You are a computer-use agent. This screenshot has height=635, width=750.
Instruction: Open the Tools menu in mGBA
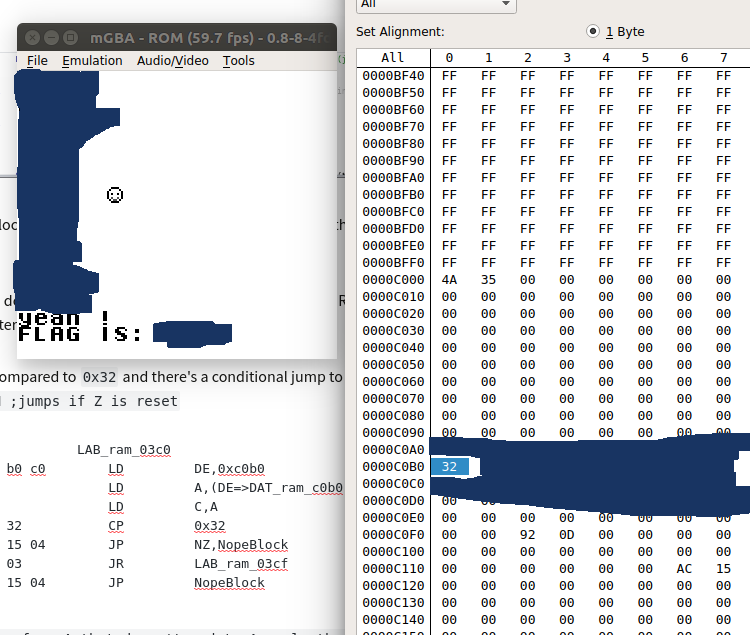coord(238,61)
